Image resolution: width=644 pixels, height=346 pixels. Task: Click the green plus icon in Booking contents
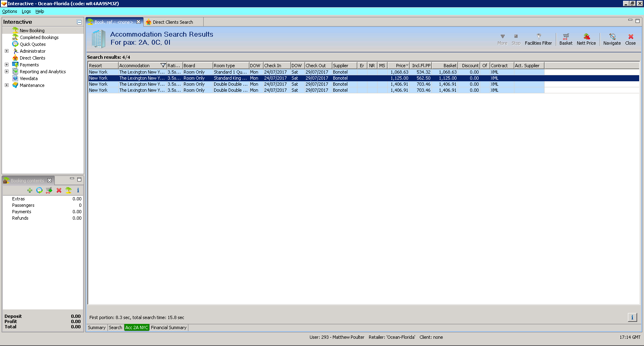[x=30, y=190]
